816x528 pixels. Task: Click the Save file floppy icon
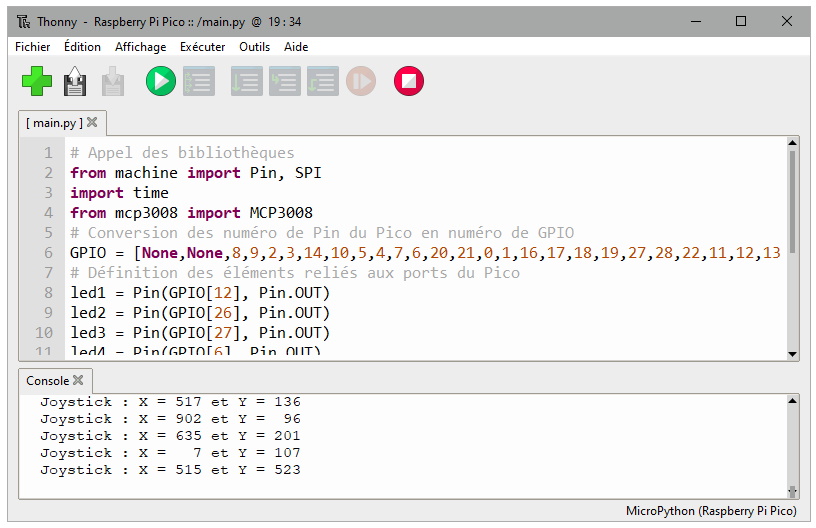coord(112,81)
